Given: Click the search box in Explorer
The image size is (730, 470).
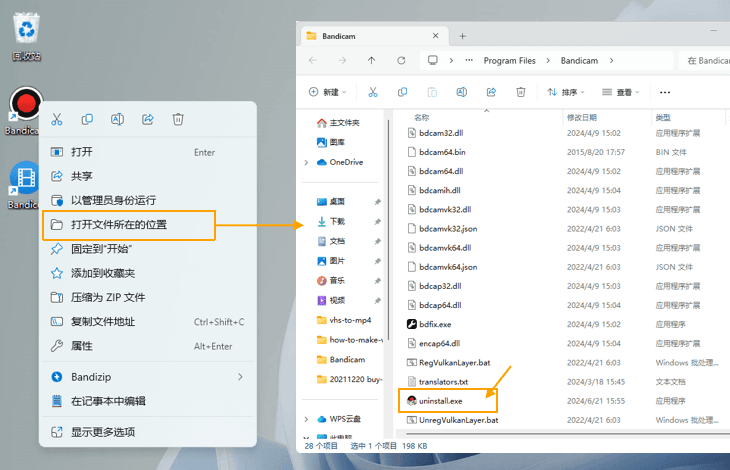Looking at the screenshot, I should coord(704,60).
